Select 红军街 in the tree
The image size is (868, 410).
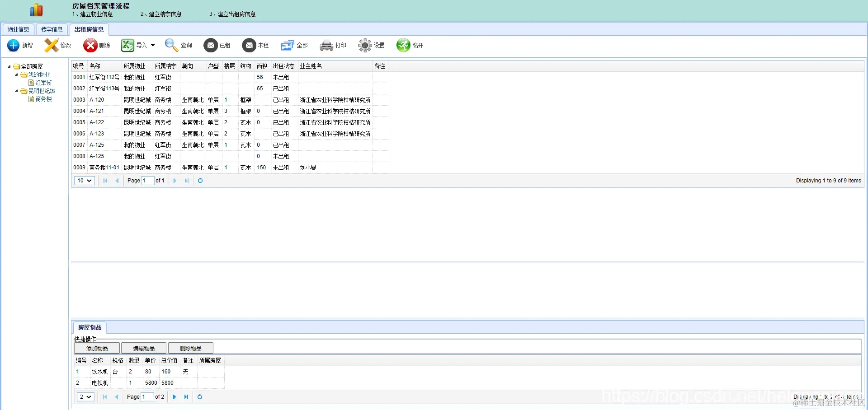click(44, 83)
